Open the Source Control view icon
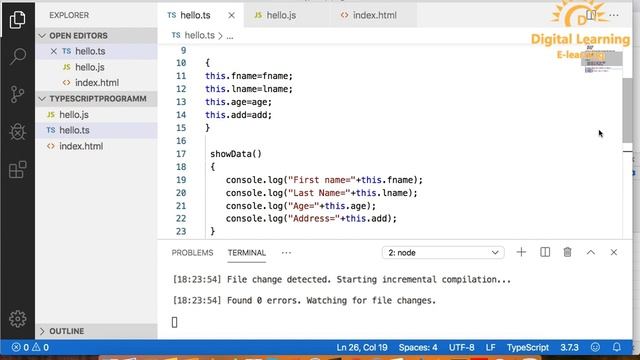Viewport: 640px width, 360px height. (x=17, y=94)
